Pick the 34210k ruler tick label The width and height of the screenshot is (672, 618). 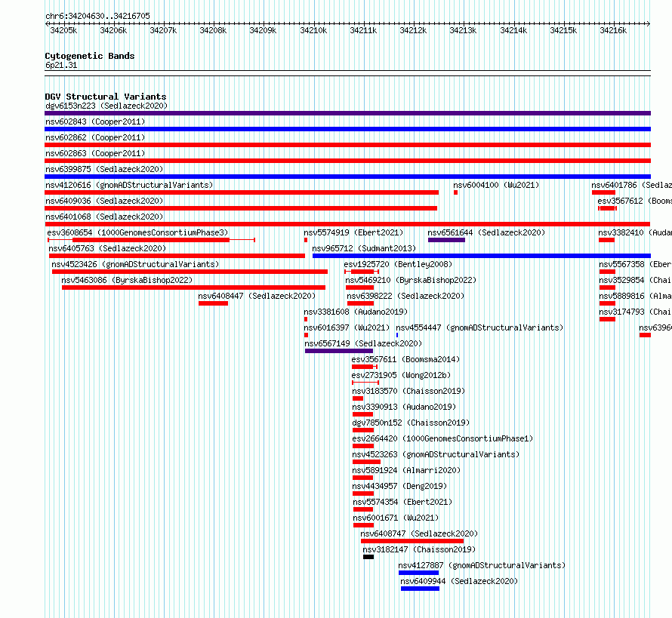[x=313, y=30]
